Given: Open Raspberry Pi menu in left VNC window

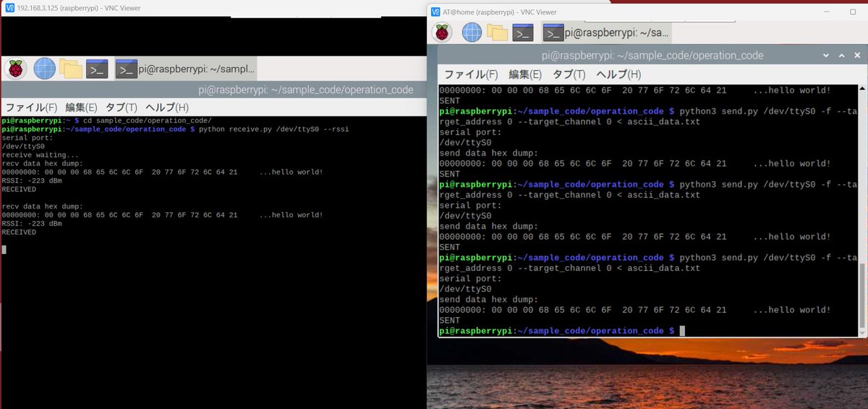Looking at the screenshot, I should [16, 69].
